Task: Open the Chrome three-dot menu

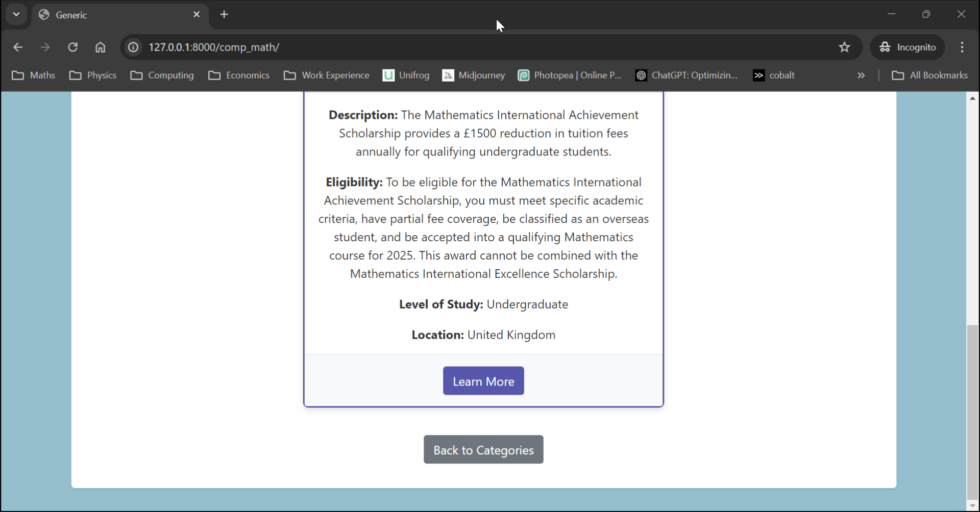Action: [x=962, y=47]
